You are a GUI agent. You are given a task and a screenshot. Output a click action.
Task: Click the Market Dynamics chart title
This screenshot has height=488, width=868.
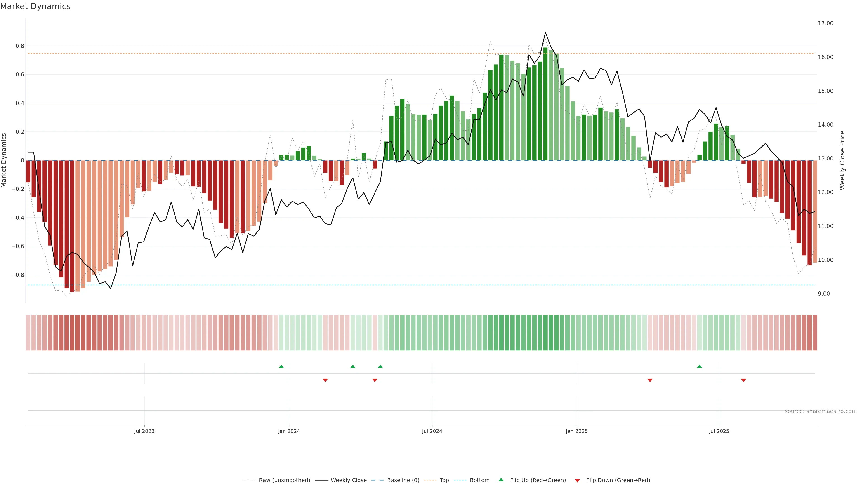[35, 6]
